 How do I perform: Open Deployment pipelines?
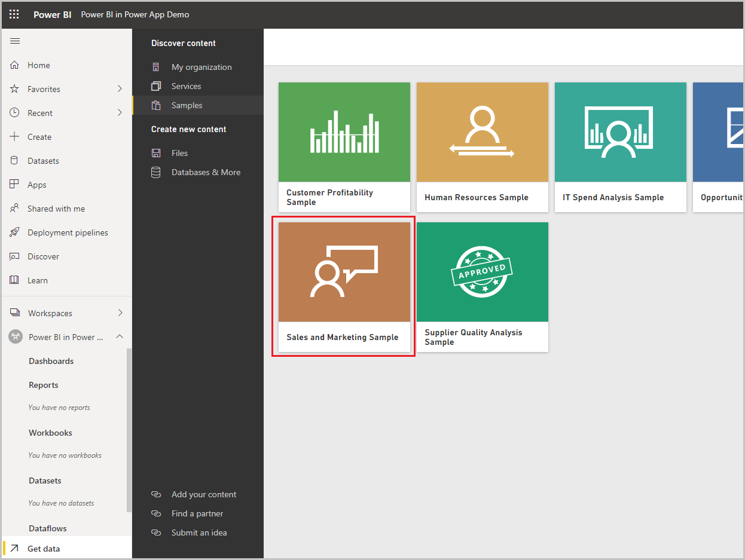tap(66, 232)
